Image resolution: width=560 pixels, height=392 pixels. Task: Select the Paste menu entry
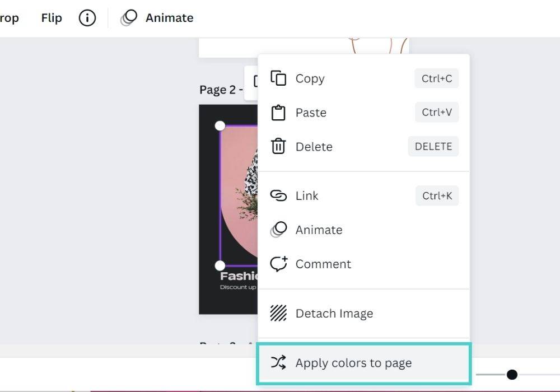tap(363, 113)
